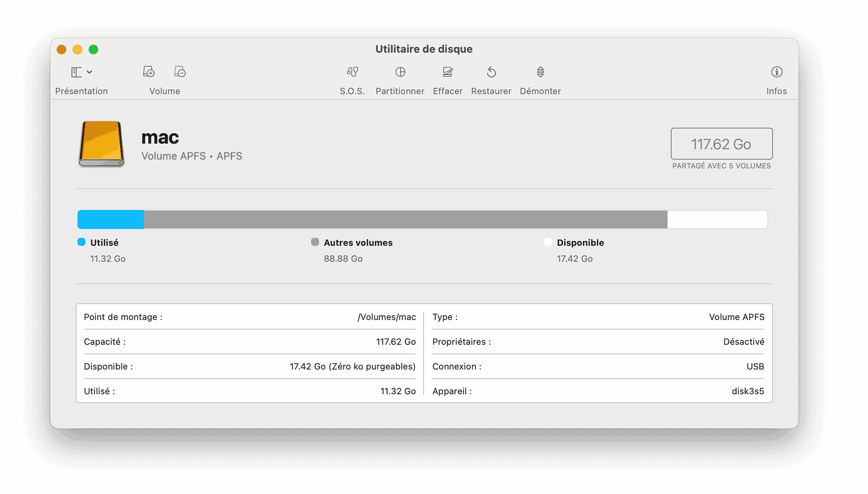Remove a volume with the minus icon
868x494 pixels.
pos(180,72)
